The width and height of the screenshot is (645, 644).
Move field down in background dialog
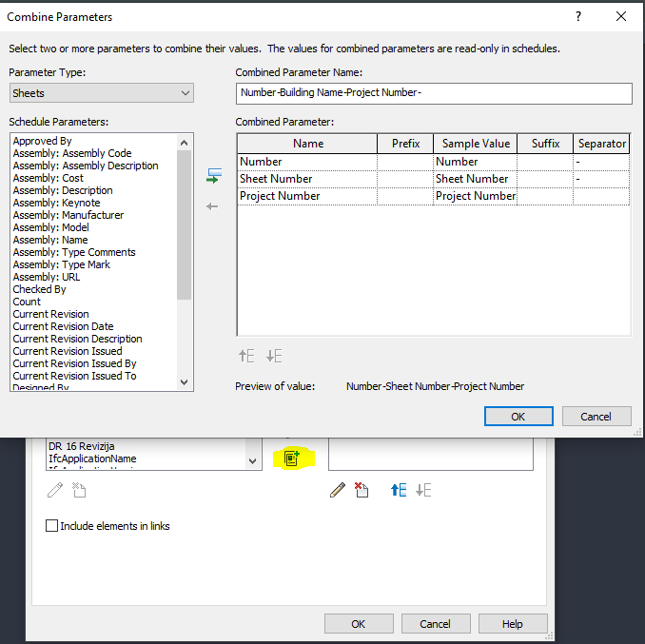click(423, 490)
